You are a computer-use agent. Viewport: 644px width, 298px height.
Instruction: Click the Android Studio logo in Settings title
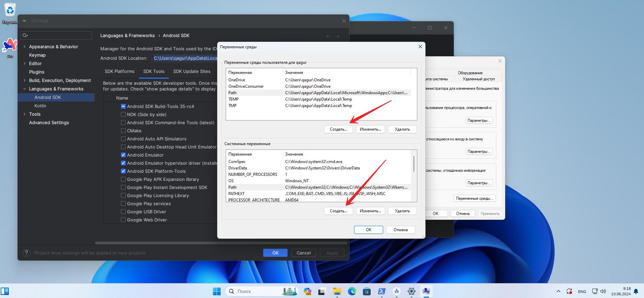click(x=24, y=21)
